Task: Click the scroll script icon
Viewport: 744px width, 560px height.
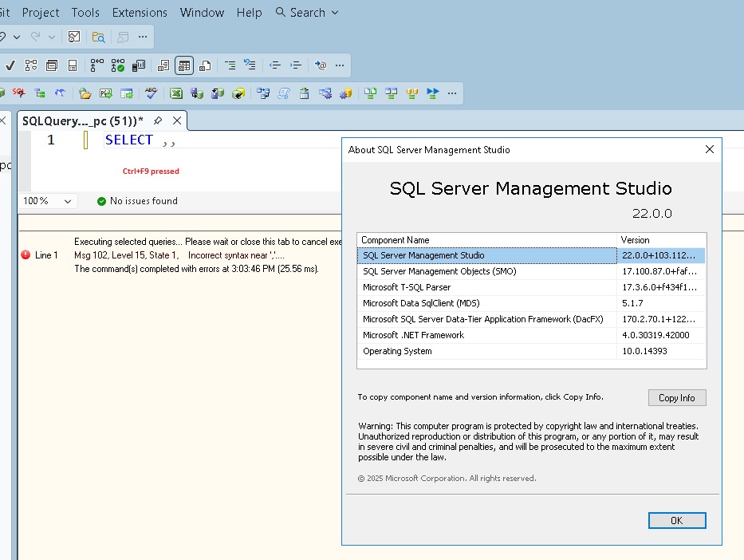Action: 284,93
